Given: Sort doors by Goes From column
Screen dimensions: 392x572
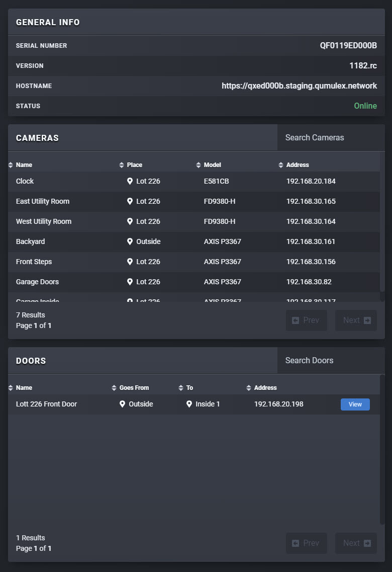Looking at the screenshot, I should [134, 388].
